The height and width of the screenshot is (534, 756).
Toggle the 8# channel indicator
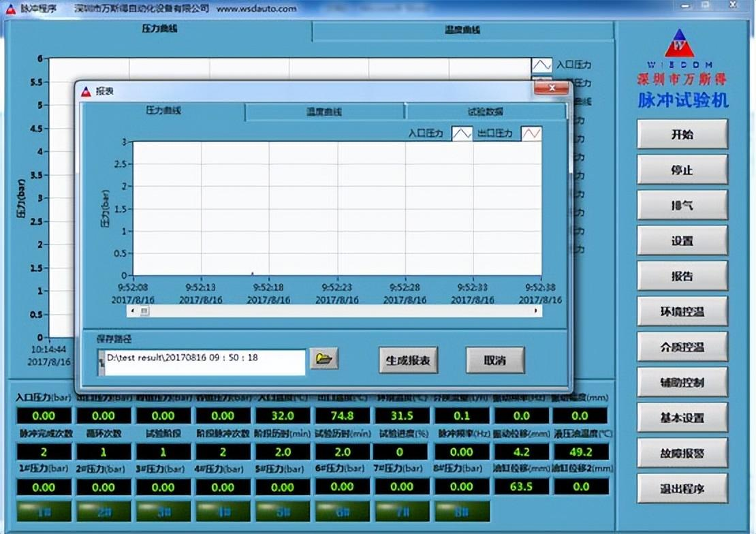pos(462,512)
